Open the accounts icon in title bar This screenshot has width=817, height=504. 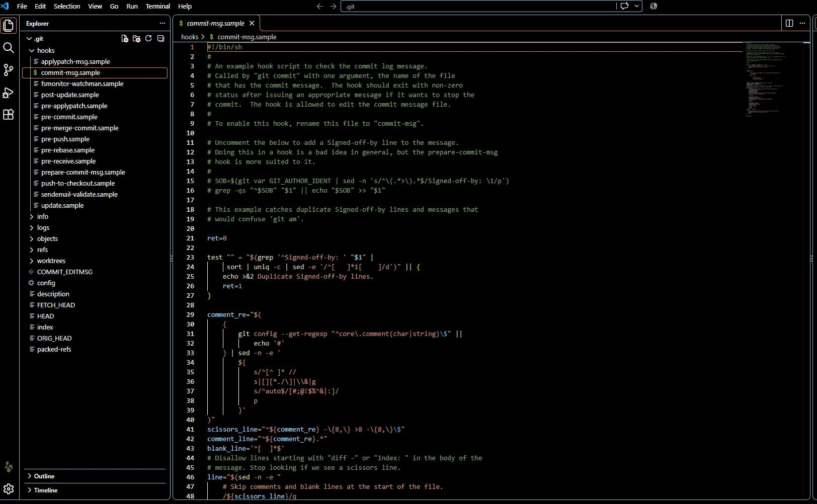653,6
